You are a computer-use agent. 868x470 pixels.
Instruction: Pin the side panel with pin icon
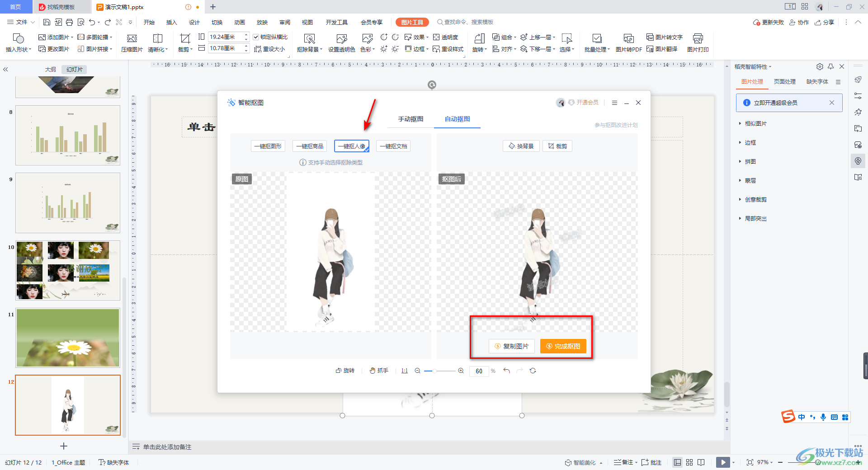pos(830,66)
